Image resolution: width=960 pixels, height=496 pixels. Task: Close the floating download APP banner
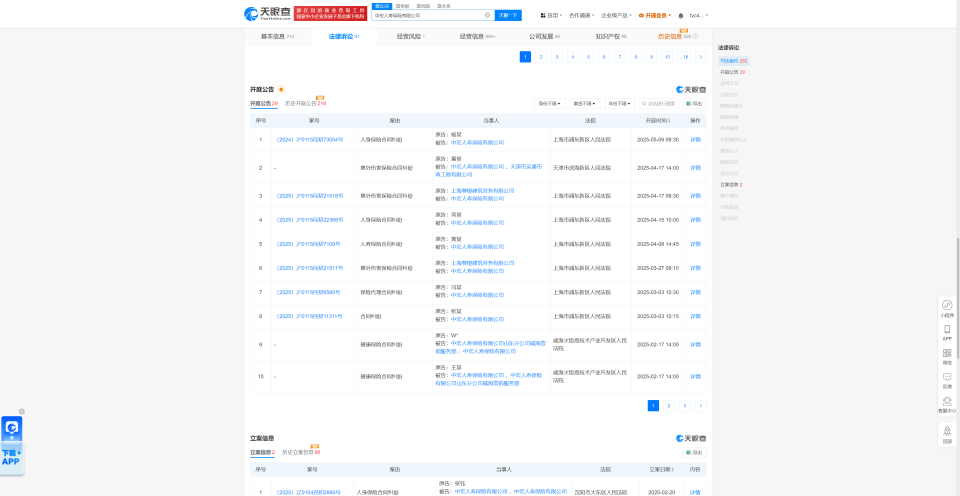[21, 411]
